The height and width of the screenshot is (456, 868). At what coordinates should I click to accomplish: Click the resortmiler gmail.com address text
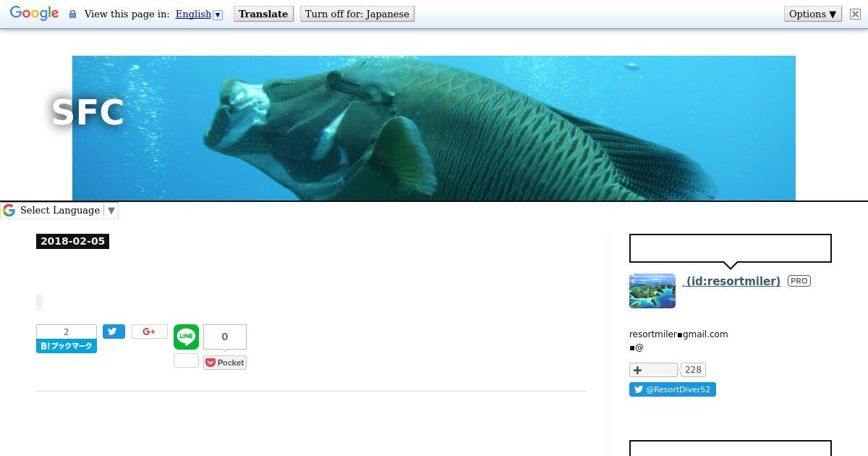678,334
